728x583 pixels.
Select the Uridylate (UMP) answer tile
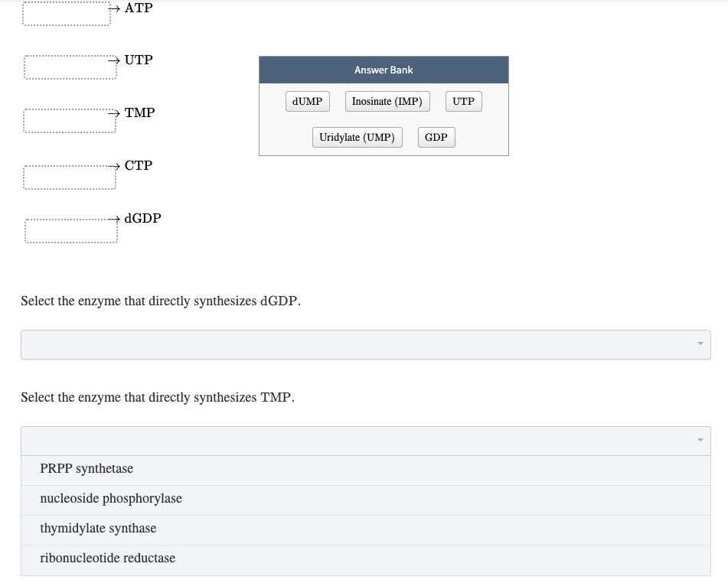(x=357, y=137)
